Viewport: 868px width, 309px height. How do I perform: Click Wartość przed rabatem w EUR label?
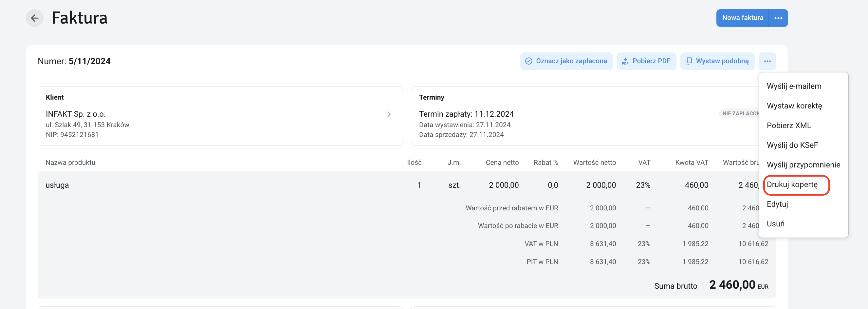click(511, 208)
